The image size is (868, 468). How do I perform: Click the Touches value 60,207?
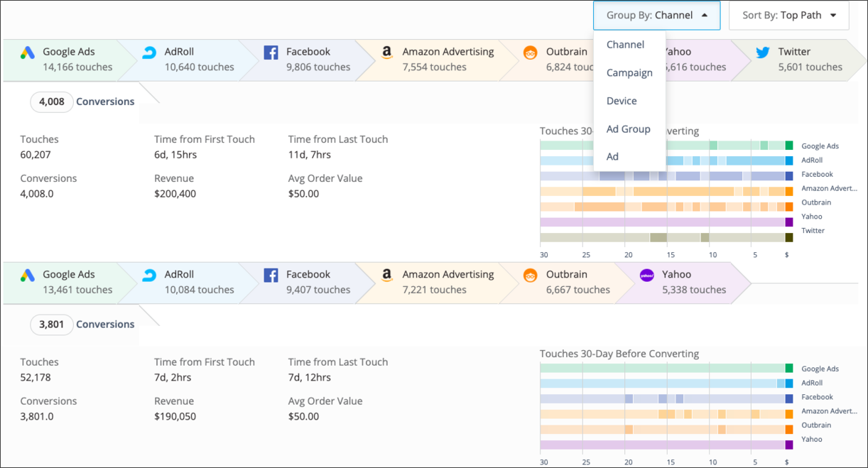click(36, 155)
